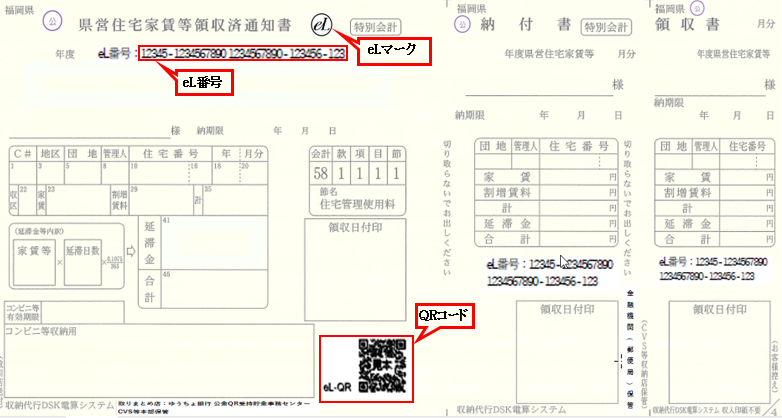Viewport: 782px width, 418px height.
Task: Click the 割増賃料 row in the 領収書 table
Action: (x=715, y=193)
